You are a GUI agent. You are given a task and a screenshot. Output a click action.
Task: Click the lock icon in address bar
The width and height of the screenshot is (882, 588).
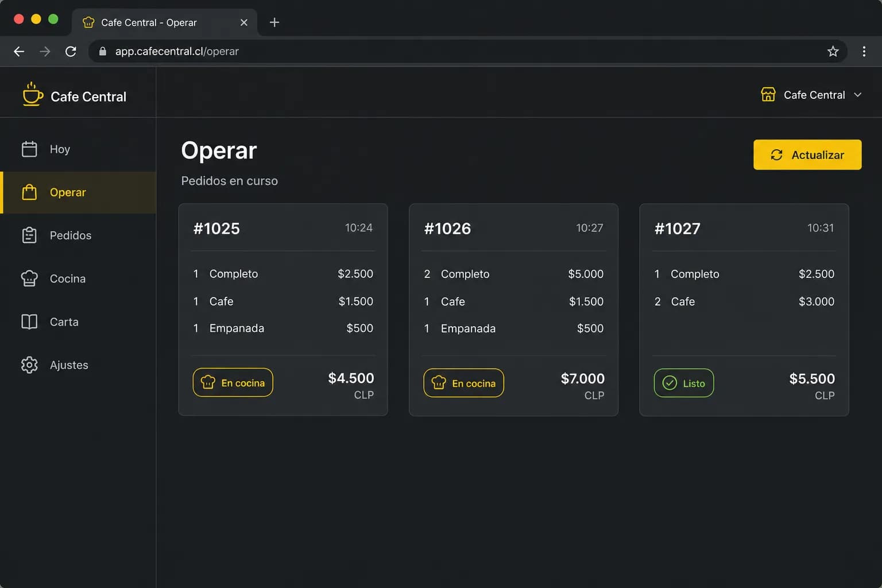click(103, 52)
